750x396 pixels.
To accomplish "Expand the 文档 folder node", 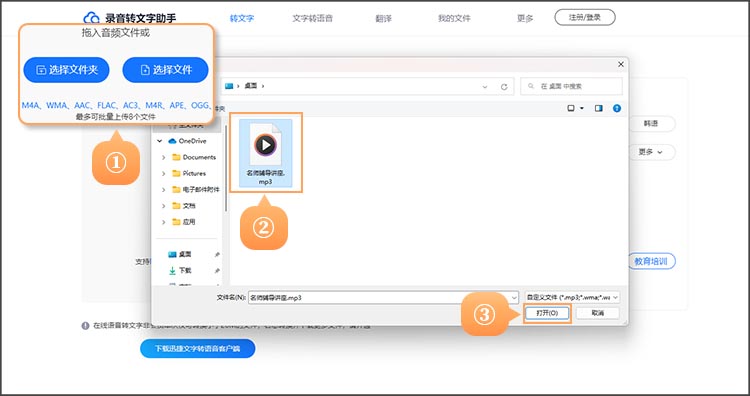I will [x=164, y=206].
